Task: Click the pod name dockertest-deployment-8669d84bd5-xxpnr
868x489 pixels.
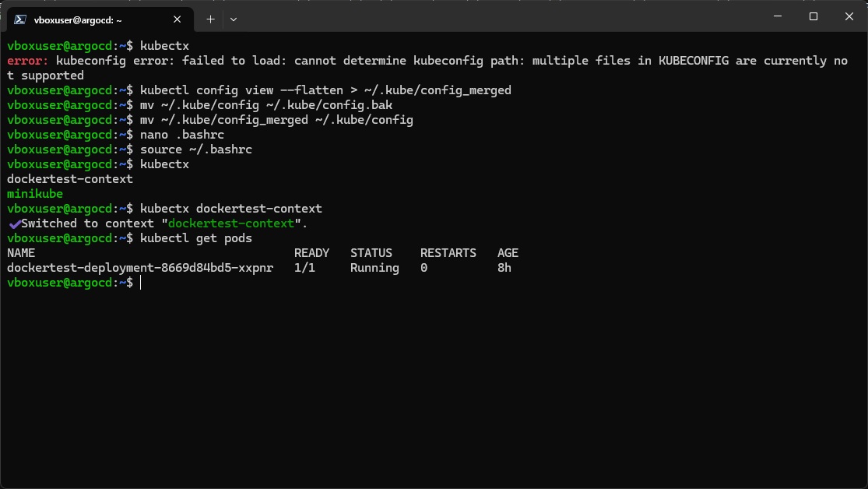Action: pyautogui.click(x=140, y=268)
